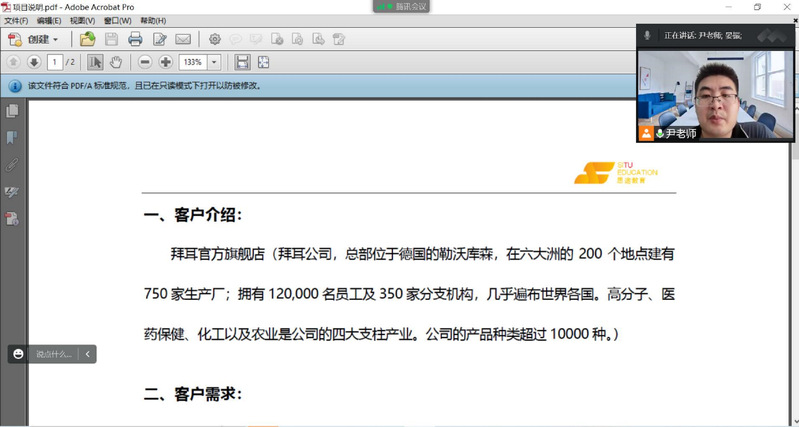Click the 腾讯会议 floating bar at top
Viewport: 799px width, 427px height.
tap(402, 7)
